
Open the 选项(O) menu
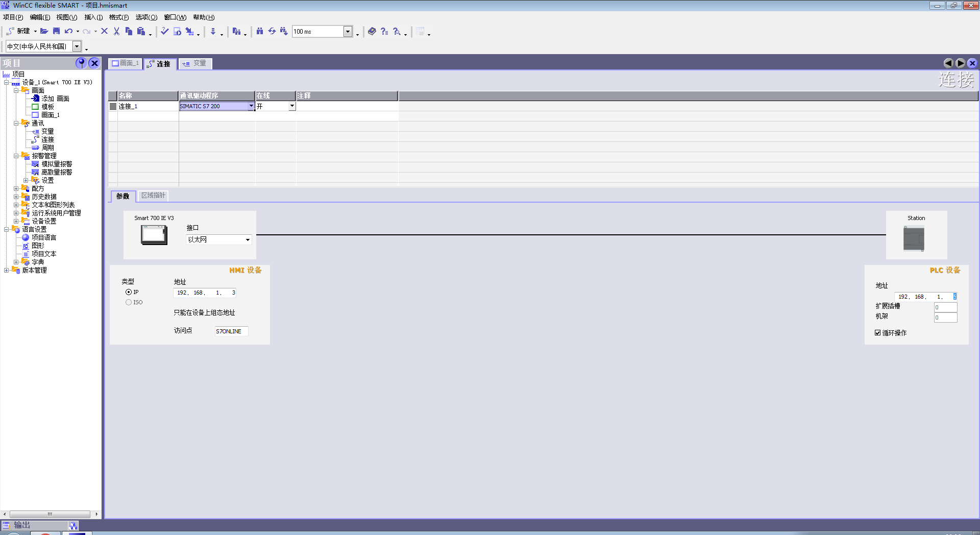(146, 17)
